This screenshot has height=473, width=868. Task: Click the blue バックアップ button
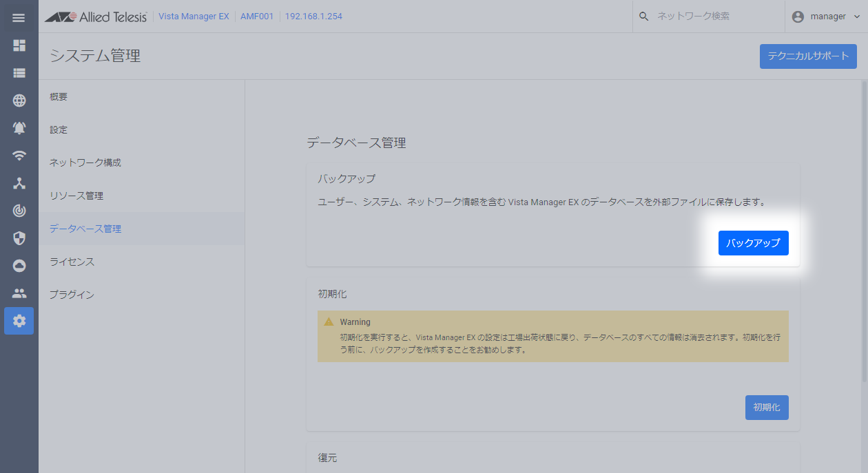coord(753,243)
